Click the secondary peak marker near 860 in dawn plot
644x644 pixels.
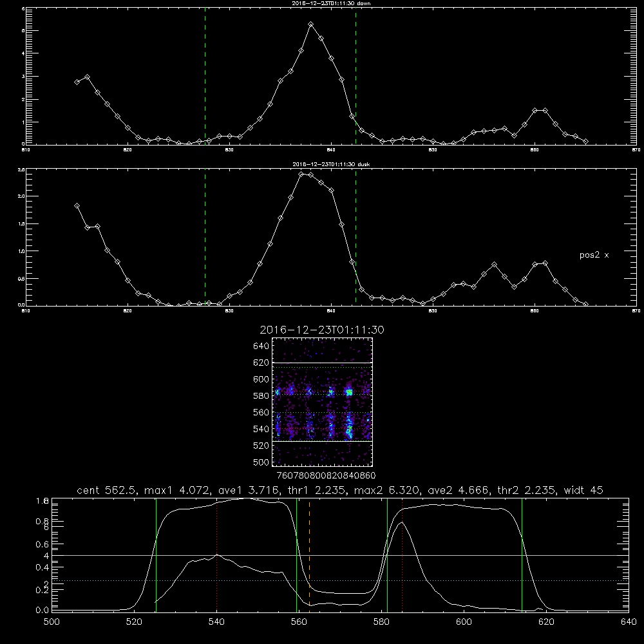(x=535, y=111)
